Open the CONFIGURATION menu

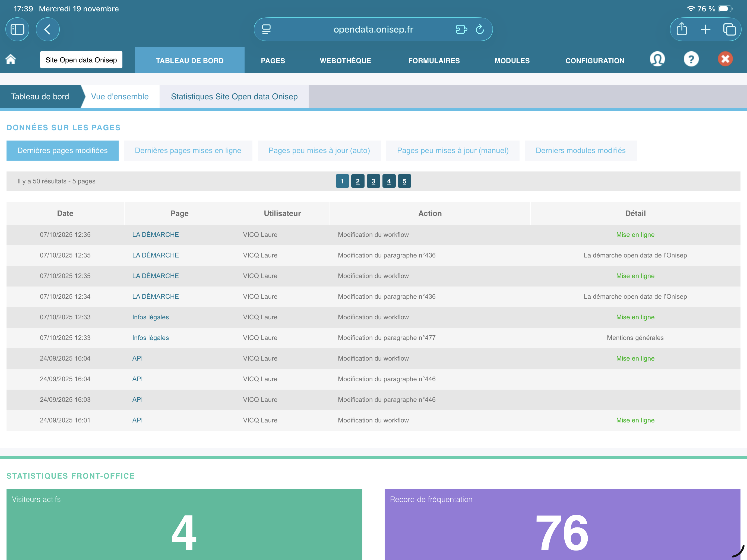point(594,61)
